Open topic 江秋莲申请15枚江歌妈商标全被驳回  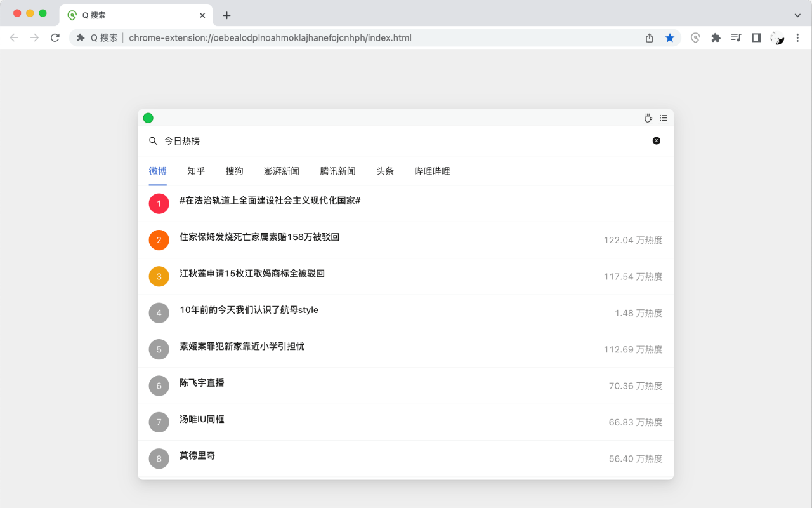pos(252,274)
